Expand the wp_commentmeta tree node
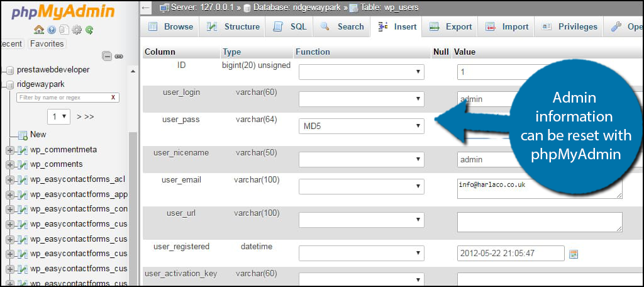This screenshot has width=644, height=287. pos(10,150)
